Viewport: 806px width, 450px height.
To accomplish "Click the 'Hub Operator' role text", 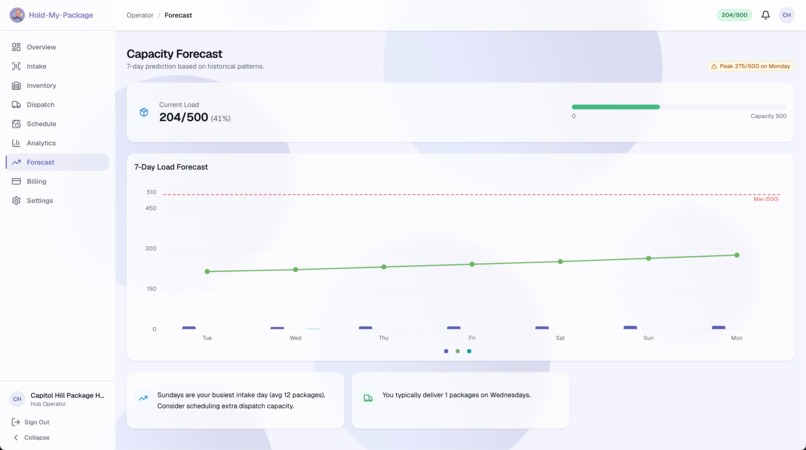I will (48, 404).
